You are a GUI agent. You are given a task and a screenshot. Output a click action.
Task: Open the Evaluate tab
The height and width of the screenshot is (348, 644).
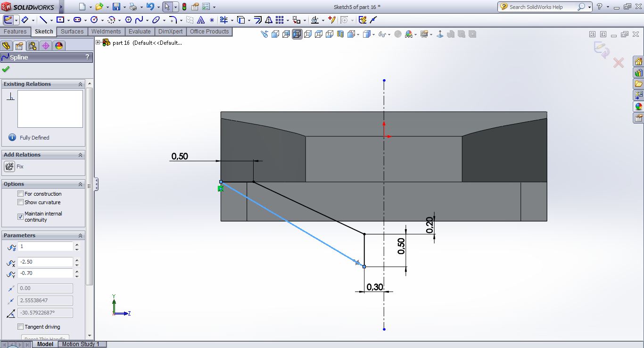coord(140,32)
